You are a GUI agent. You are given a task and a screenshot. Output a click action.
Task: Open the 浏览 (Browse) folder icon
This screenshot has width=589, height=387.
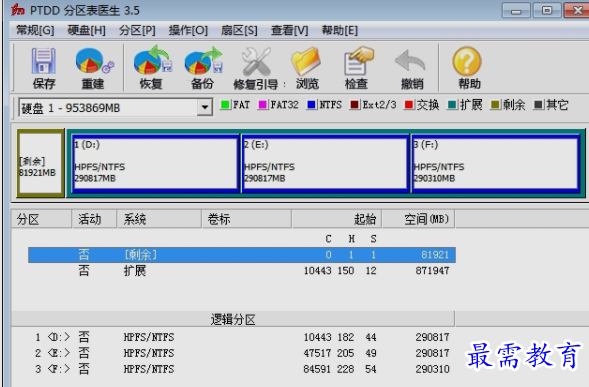pyautogui.click(x=306, y=61)
